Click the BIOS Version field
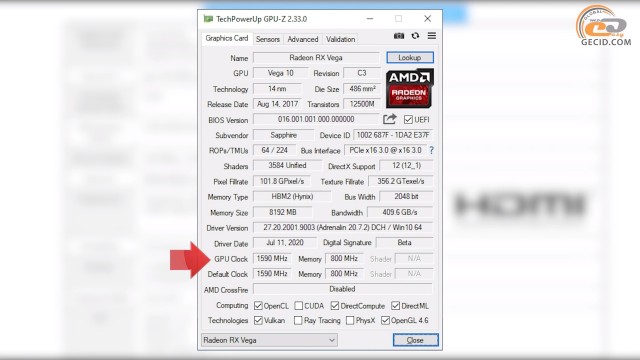 click(x=316, y=119)
